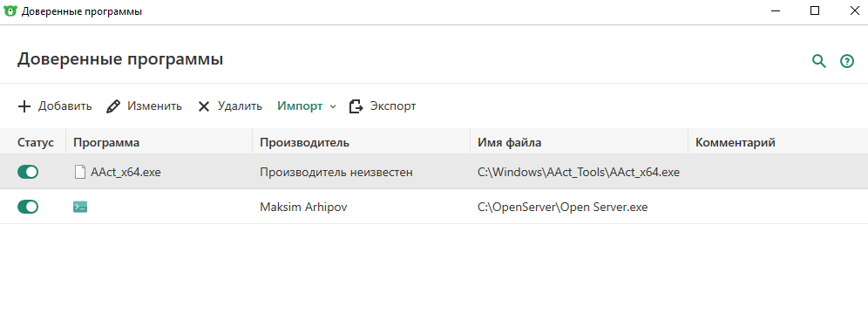Open search with the magnifier icon

[x=818, y=62]
